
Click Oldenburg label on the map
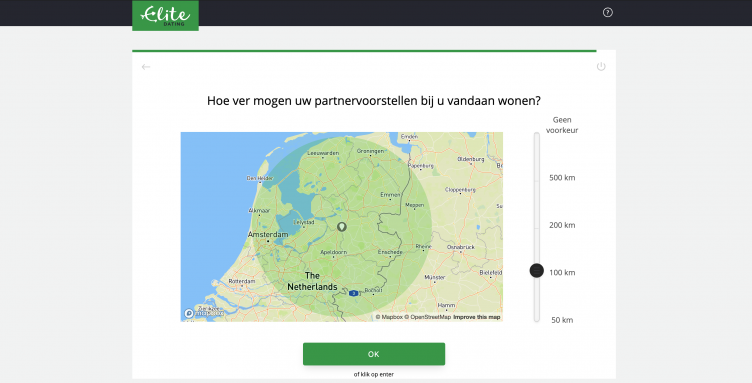(470, 159)
